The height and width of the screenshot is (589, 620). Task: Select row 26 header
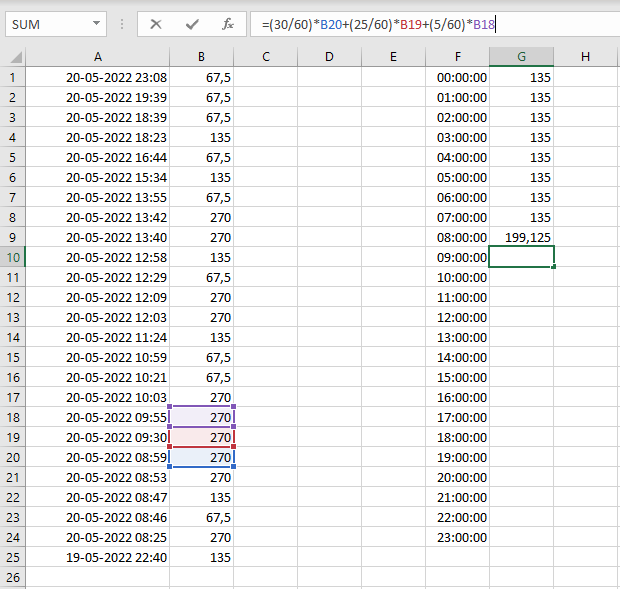13,577
